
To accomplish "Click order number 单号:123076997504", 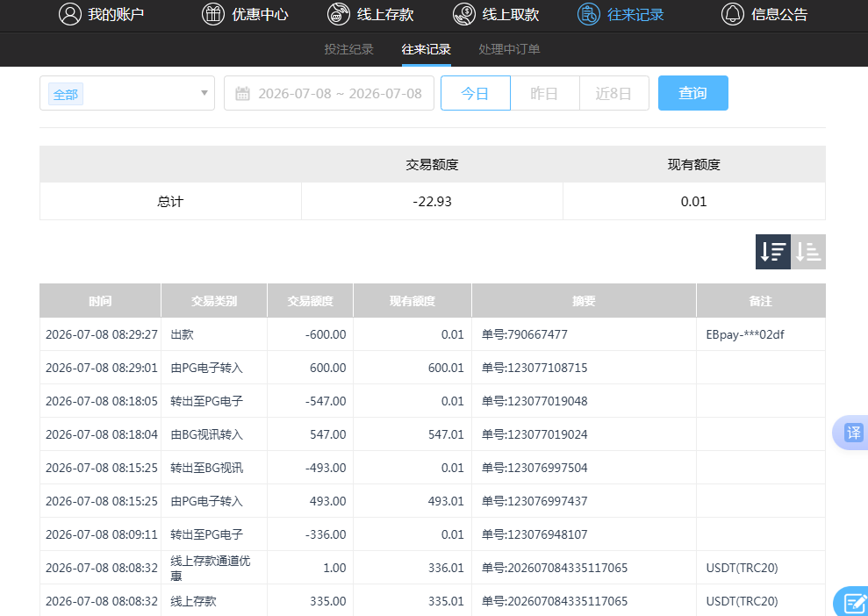I will [534, 468].
